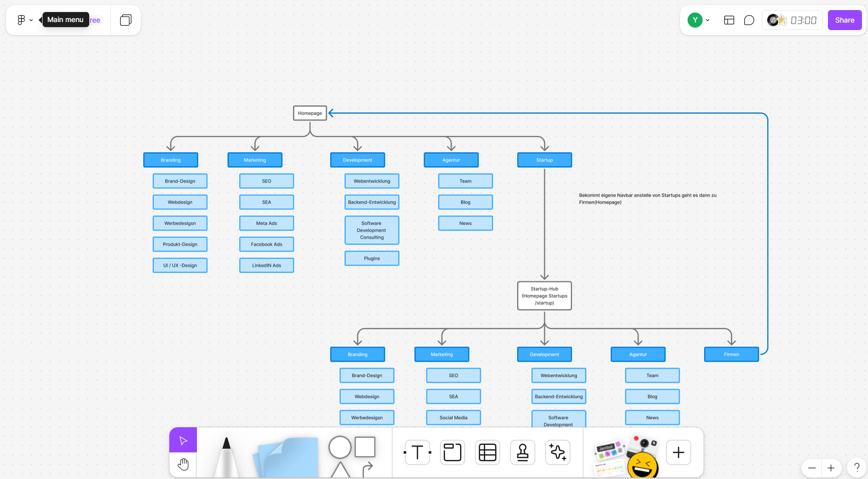Zoom out with minus button
Image resolution: width=868 pixels, height=479 pixels.
coord(812,468)
